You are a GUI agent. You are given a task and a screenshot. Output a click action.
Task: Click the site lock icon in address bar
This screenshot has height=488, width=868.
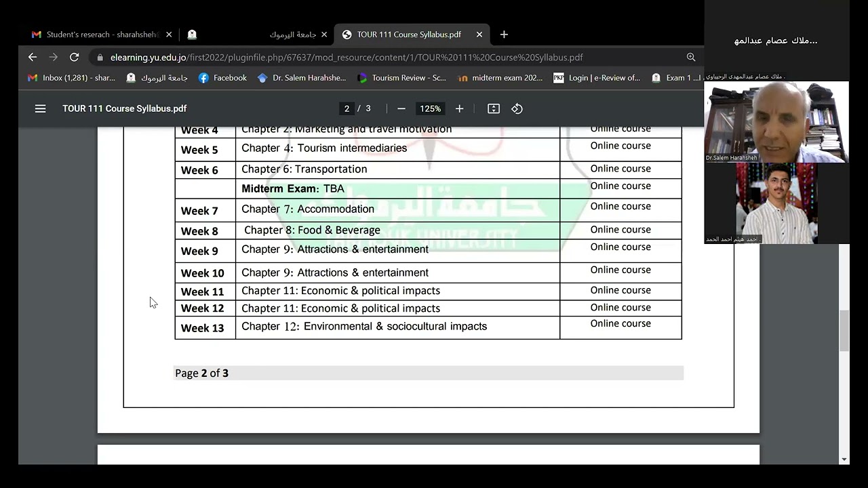click(100, 58)
